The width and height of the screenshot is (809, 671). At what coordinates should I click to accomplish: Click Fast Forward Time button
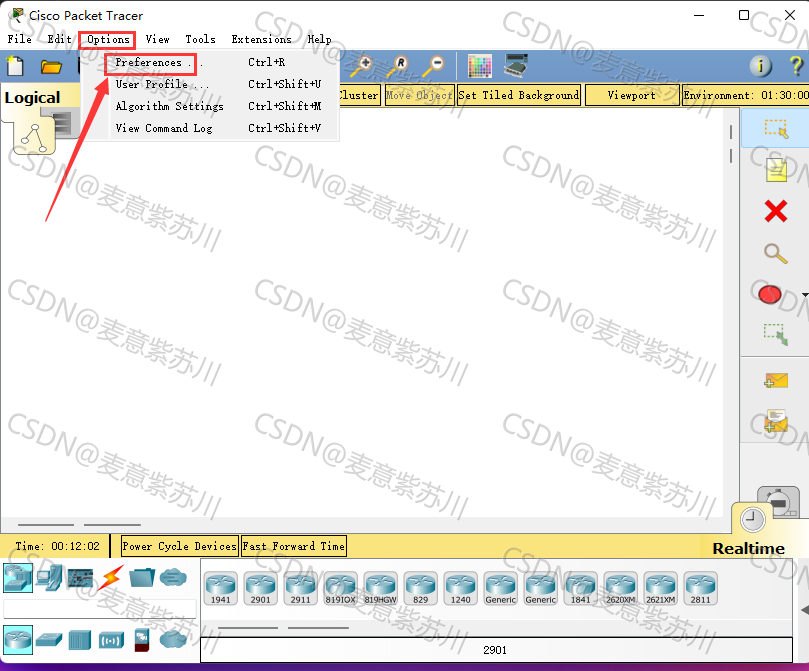(x=294, y=546)
